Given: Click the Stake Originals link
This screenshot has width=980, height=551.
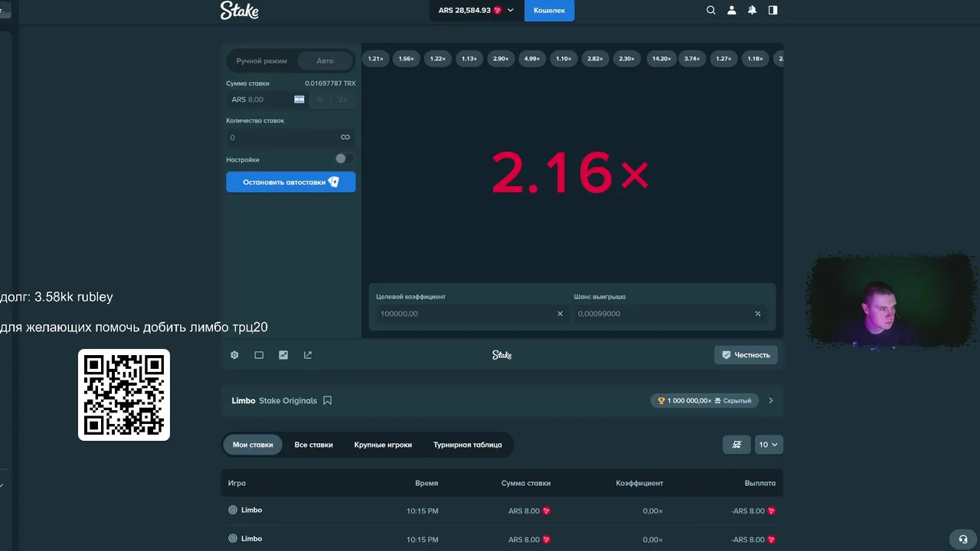Looking at the screenshot, I should point(288,401).
